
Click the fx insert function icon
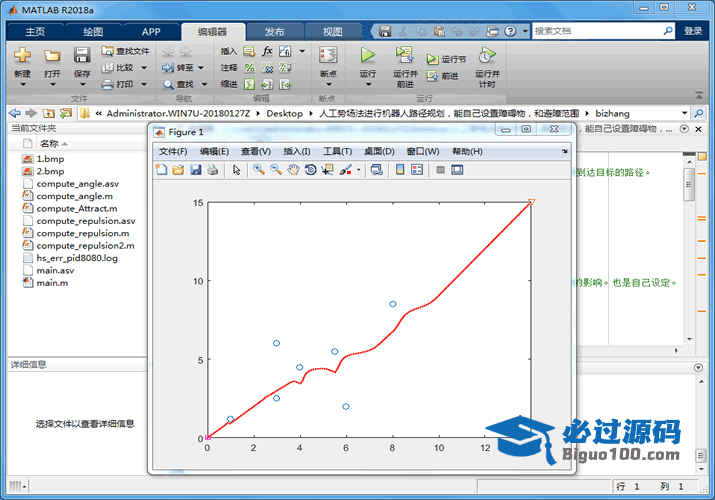(267, 51)
